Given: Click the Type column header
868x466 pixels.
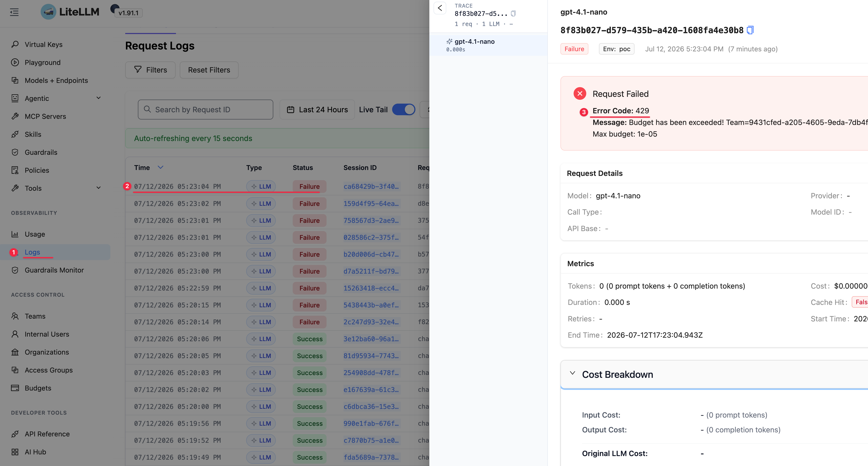Looking at the screenshot, I should (x=254, y=167).
